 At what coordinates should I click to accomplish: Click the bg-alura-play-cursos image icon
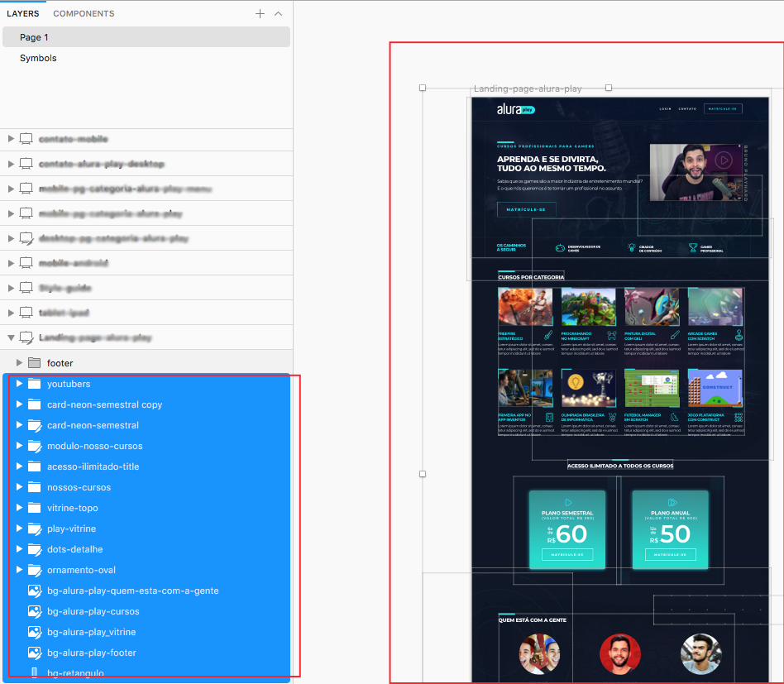[x=35, y=611]
